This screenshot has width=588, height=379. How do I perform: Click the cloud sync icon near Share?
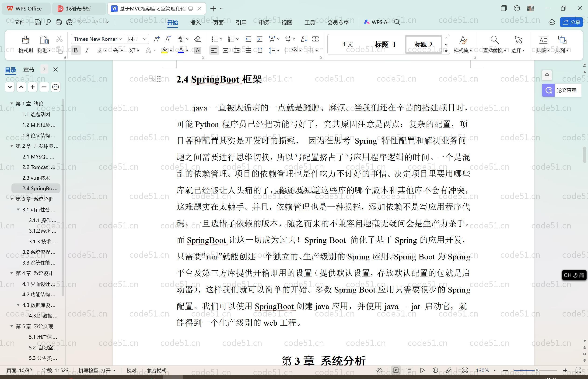[552, 22]
